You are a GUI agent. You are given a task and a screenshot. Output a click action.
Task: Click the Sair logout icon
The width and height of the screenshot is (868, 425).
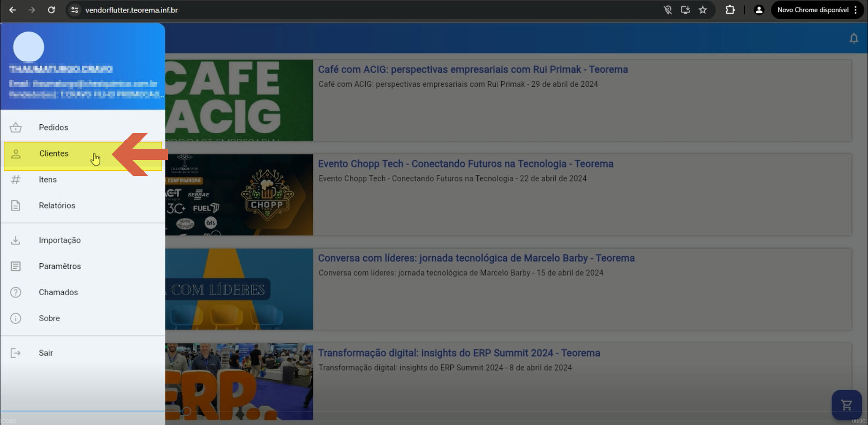tap(15, 353)
